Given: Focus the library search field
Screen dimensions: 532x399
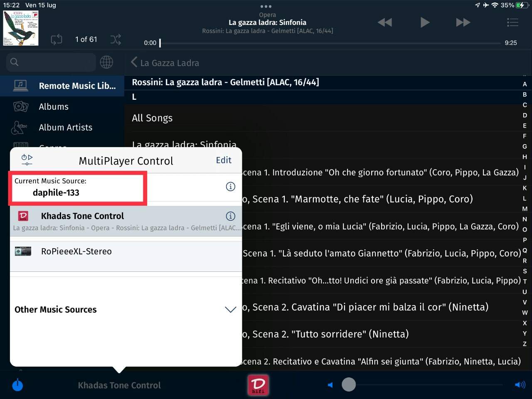Looking at the screenshot, I should (51, 62).
